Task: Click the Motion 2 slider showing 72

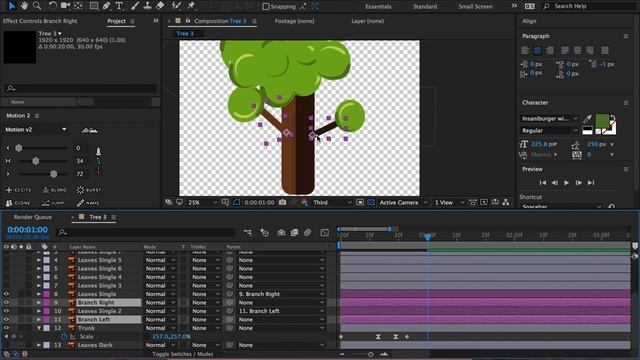Action: point(53,174)
